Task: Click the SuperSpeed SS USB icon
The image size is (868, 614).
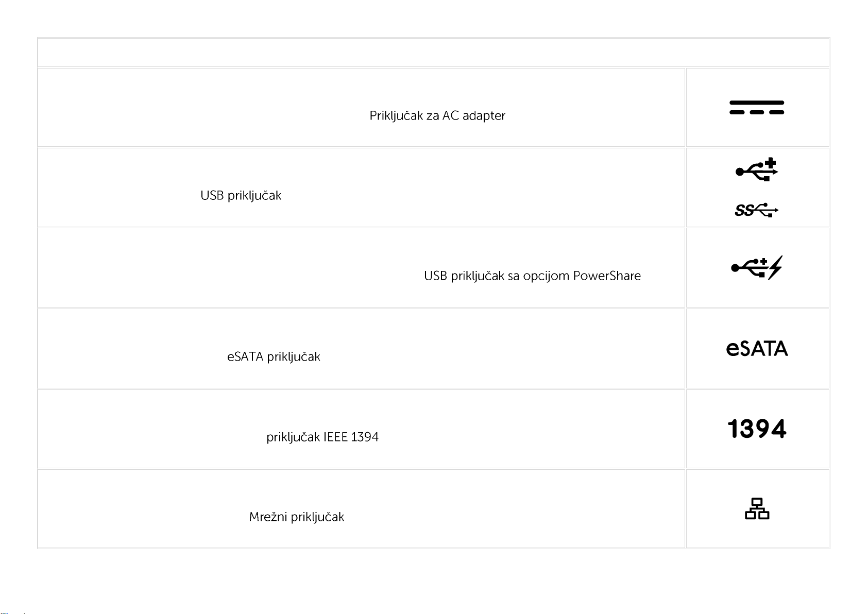Action: [x=757, y=210]
